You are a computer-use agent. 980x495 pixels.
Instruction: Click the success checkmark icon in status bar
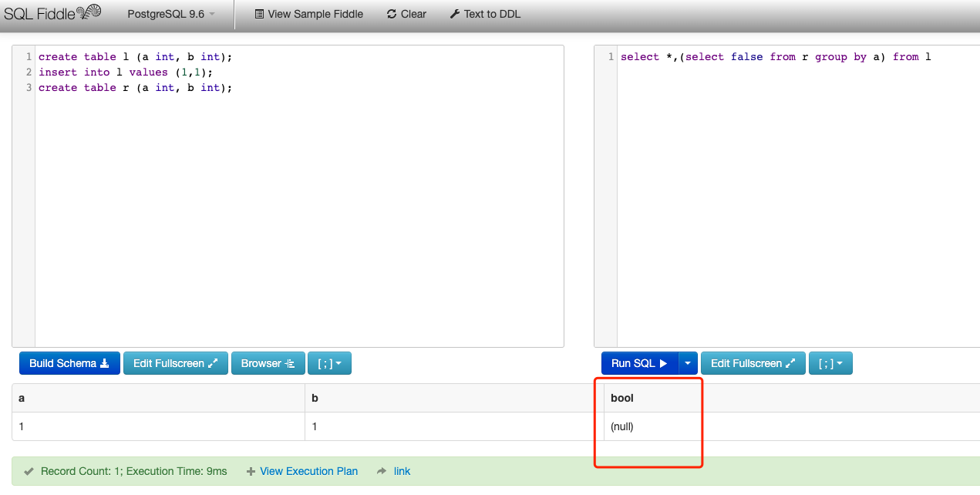tap(29, 471)
